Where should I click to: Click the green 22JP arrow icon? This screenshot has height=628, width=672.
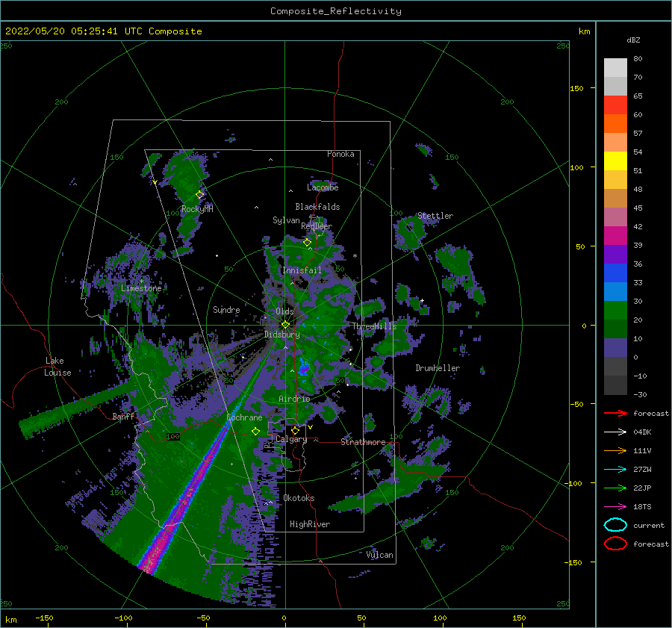(x=615, y=488)
